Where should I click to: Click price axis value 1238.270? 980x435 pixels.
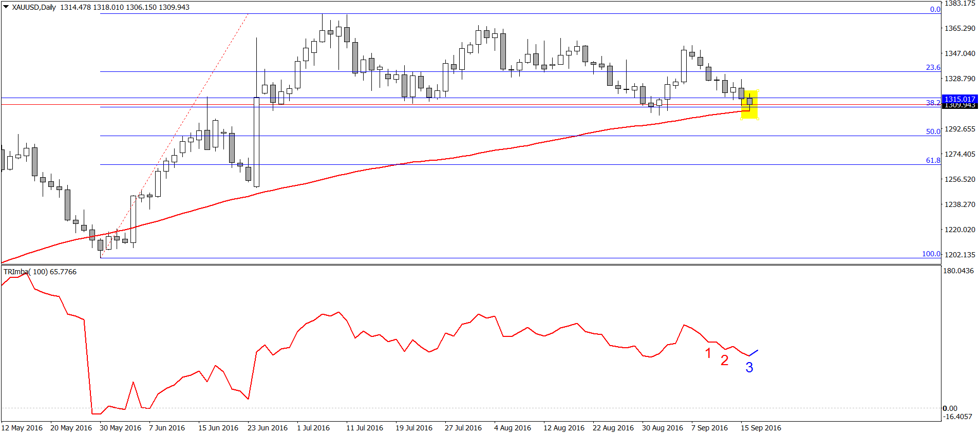[960, 204]
